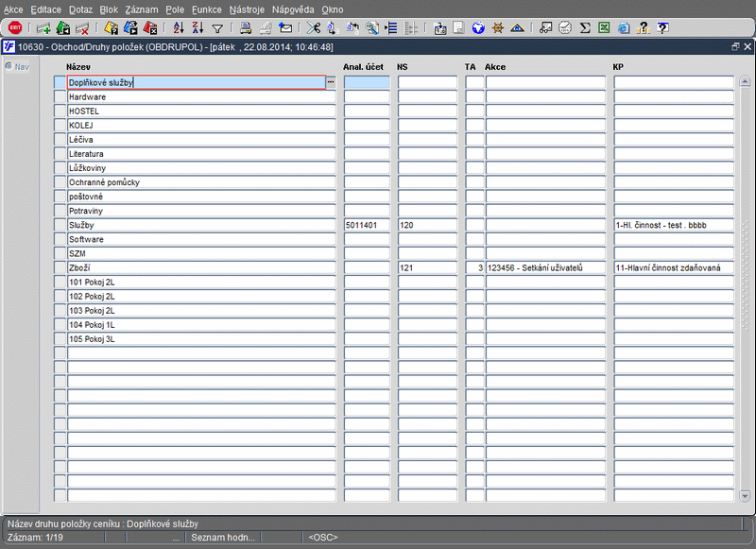
Task: Click the red EXIT toolbar icon
Action: pyautogui.click(x=15, y=28)
